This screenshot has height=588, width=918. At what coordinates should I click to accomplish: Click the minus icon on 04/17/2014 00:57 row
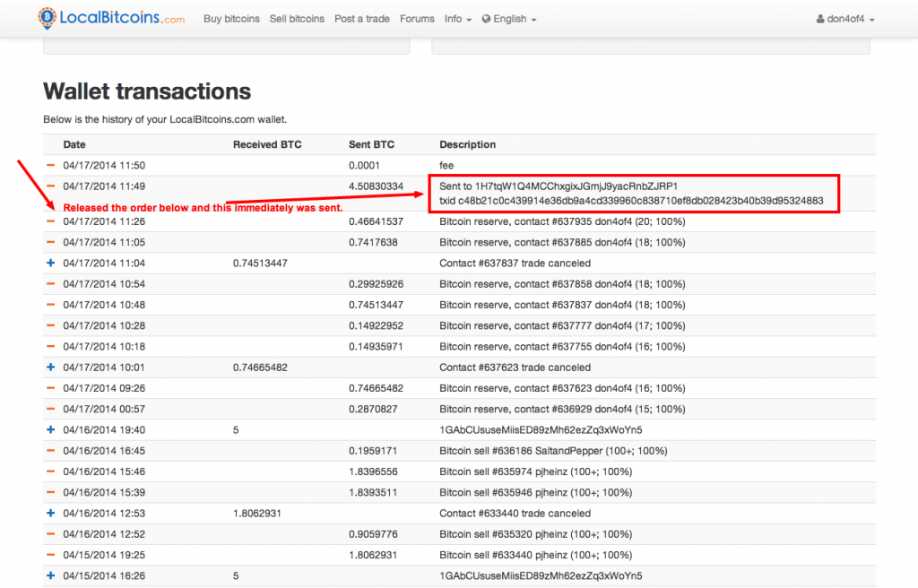pyautogui.click(x=50, y=409)
